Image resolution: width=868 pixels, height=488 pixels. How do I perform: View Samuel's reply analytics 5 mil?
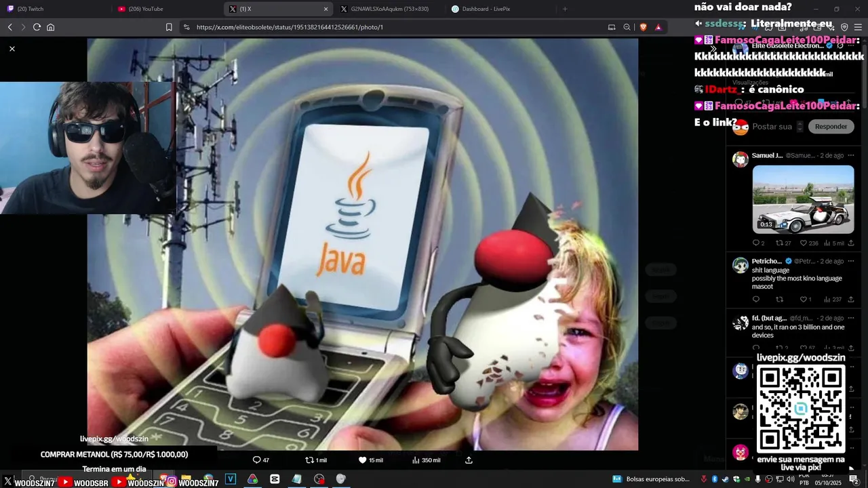[834, 243]
